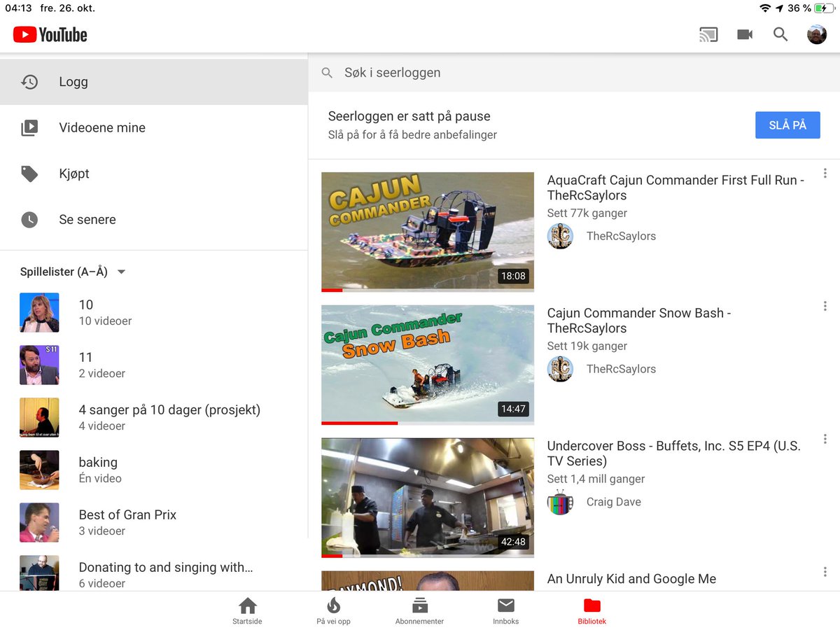Open the account profile avatar
Viewport: 840px width, 630px height.
click(x=817, y=34)
